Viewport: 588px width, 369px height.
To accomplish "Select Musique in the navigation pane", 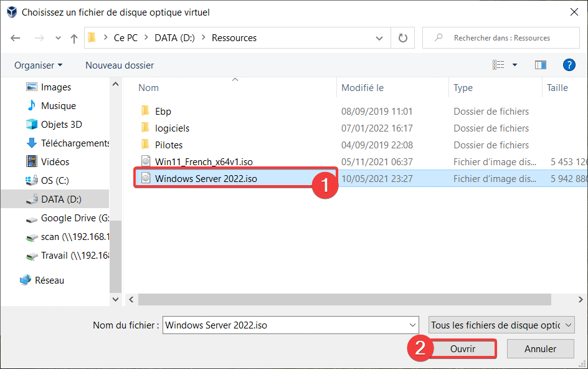I will tap(59, 106).
